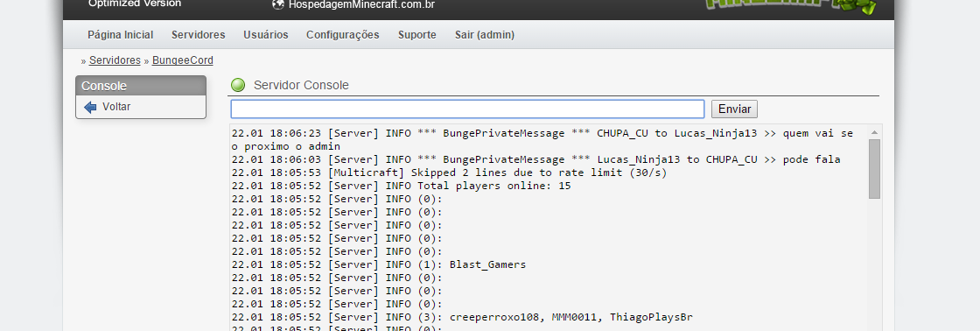Focus the console command input field
Image resolution: width=980 pixels, height=331 pixels.
click(x=467, y=109)
